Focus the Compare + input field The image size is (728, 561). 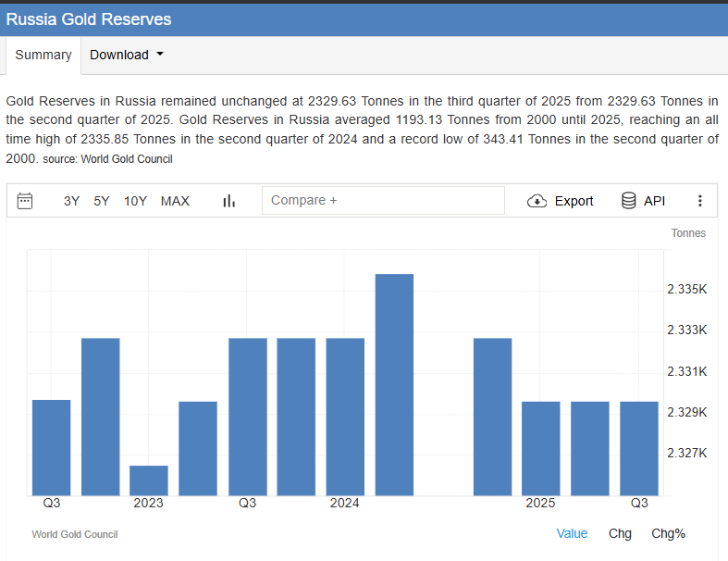[383, 200]
